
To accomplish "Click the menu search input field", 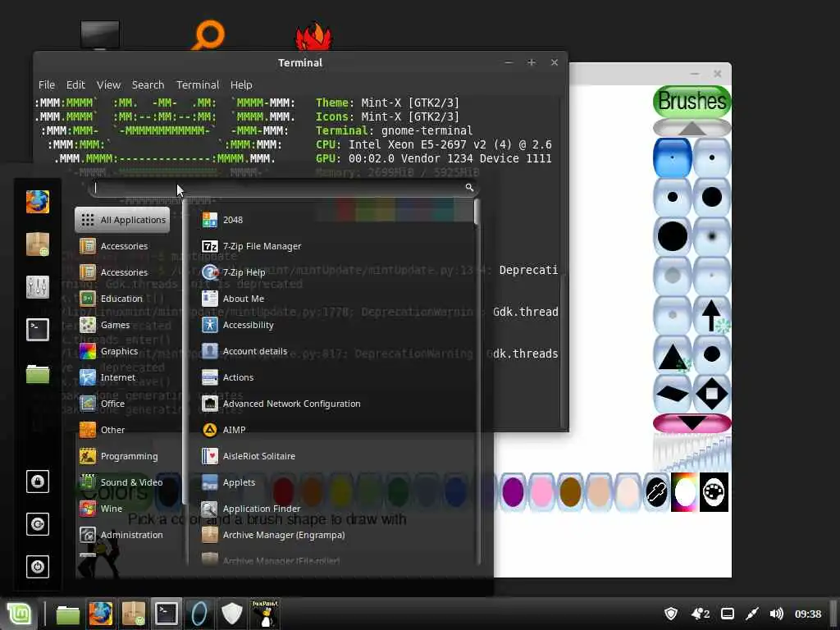I will [281, 188].
